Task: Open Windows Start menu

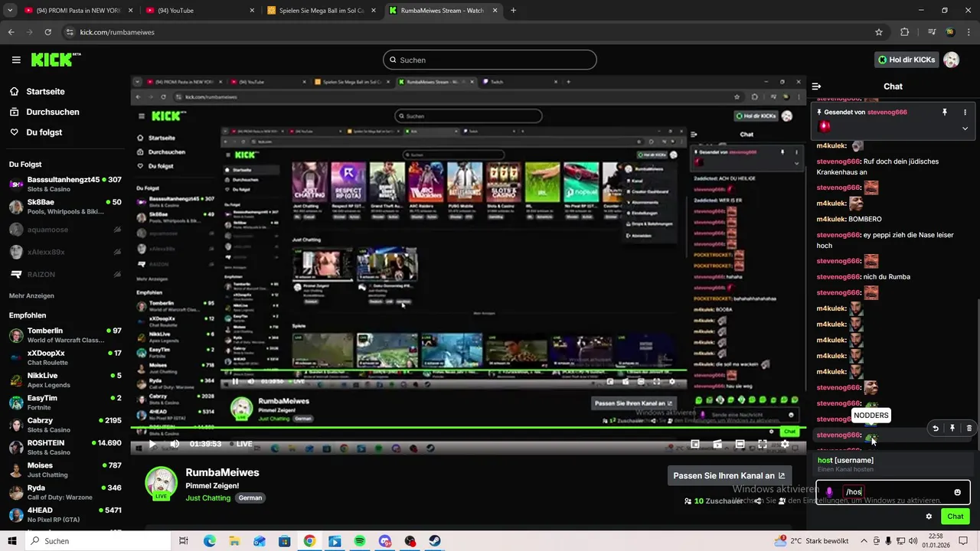Action: point(12,541)
